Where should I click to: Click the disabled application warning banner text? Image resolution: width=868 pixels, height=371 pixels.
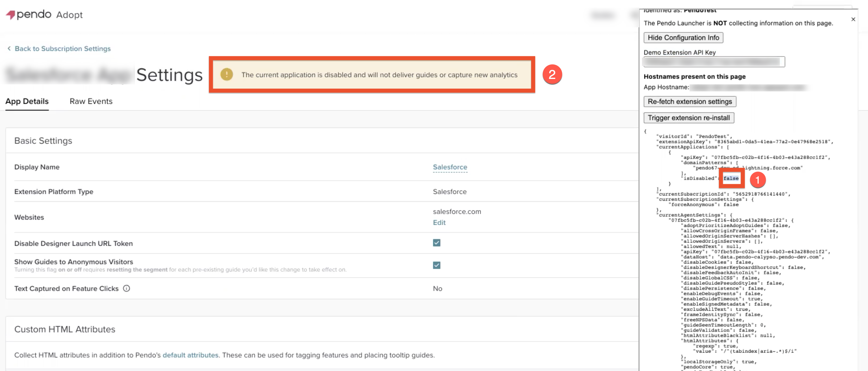tap(379, 75)
